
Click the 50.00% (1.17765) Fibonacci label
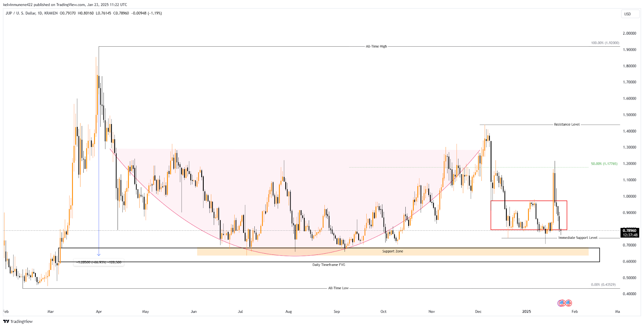point(604,164)
